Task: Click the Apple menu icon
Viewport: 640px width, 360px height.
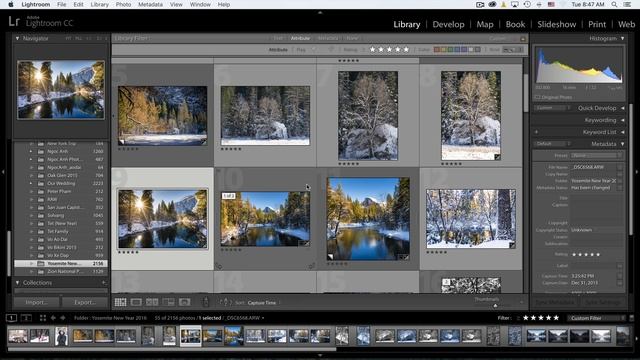Action: coord(11,4)
